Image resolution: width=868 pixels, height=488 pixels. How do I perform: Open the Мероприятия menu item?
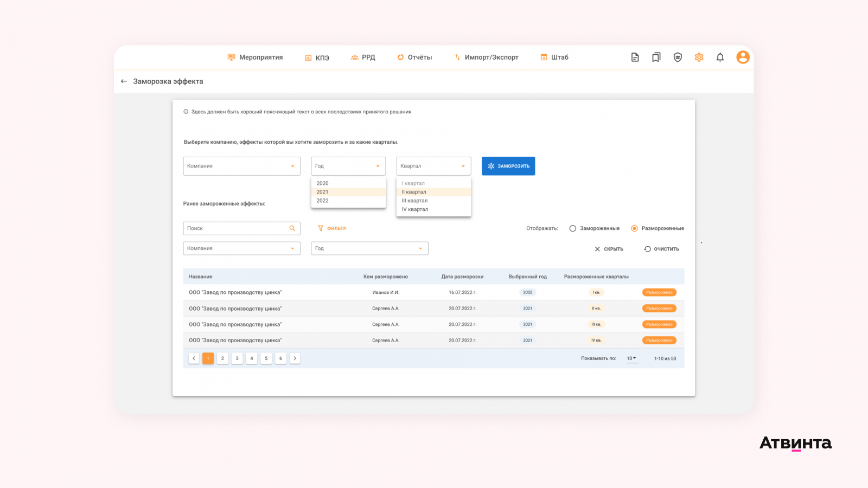tap(255, 57)
